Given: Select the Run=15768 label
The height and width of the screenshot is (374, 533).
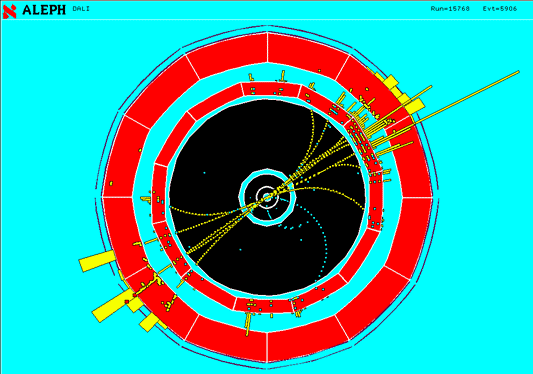Looking at the screenshot, I should pyautogui.click(x=450, y=9).
